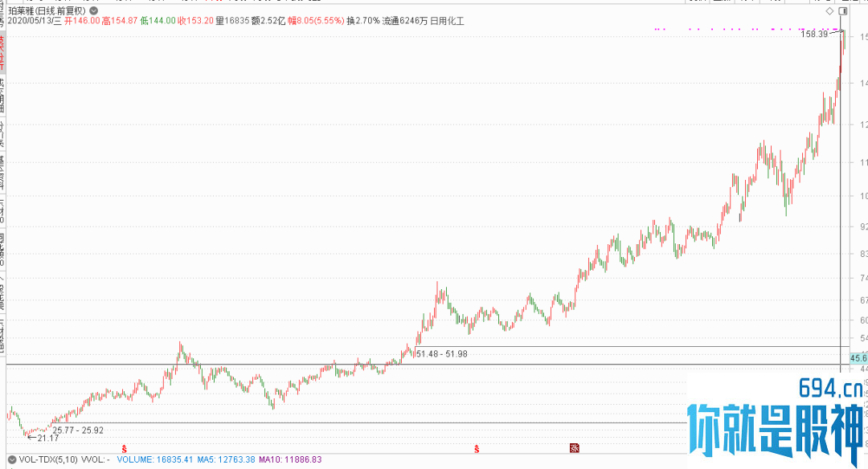Click the float shares 流通6246万
Image resolution: width=868 pixels, height=469 pixels.
tap(404, 21)
